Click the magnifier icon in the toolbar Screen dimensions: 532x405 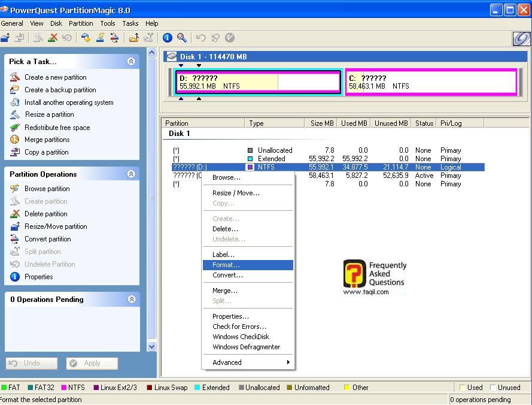[181, 38]
